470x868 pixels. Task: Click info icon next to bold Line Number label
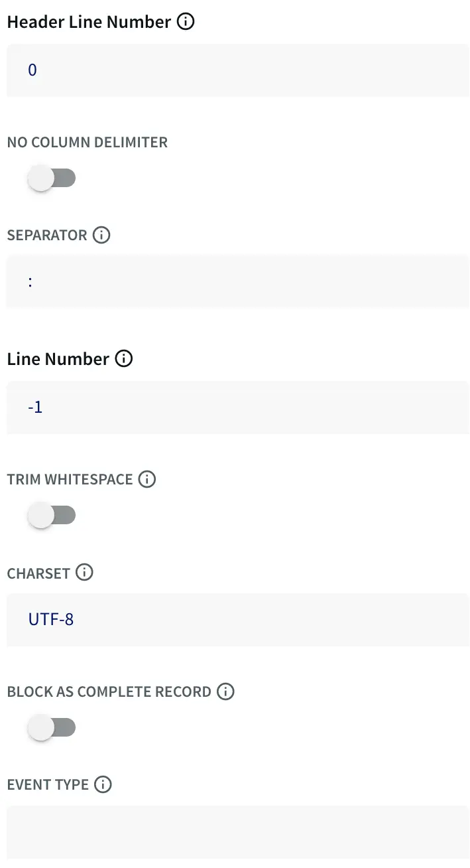(x=124, y=359)
